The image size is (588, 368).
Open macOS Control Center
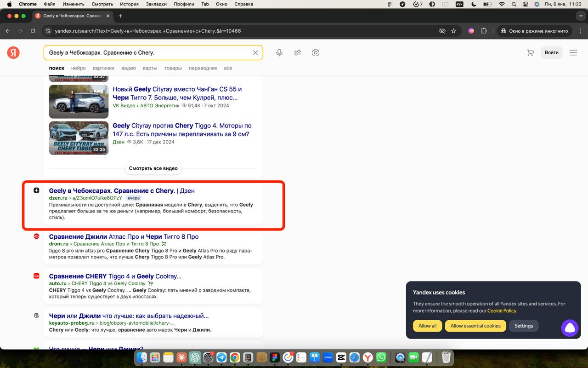coord(526,4)
